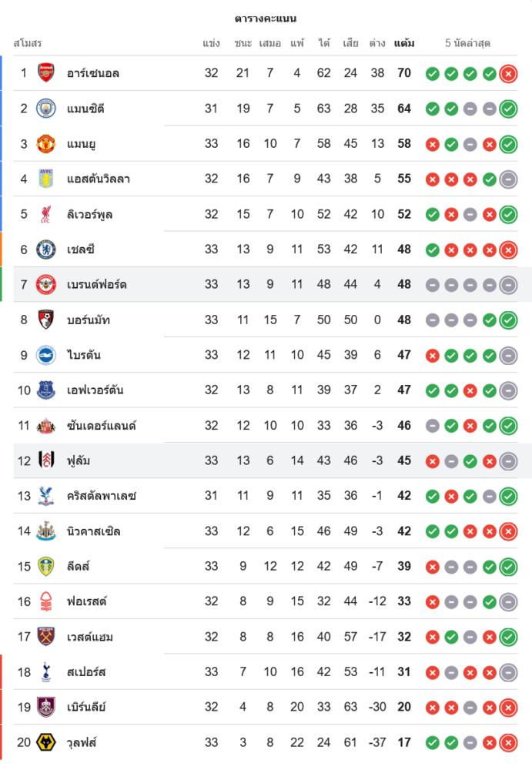The height and width of the screenshot is (770, 532).
Task: Click the Manchester City club crest
Action: [46, 109]
